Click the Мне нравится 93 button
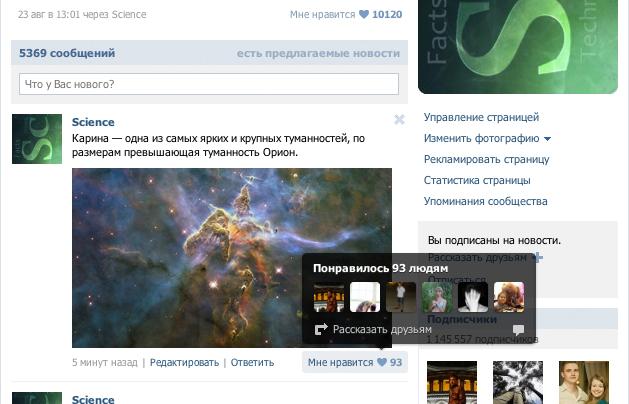Screen dimensions: 629x404 coord(355,362)
